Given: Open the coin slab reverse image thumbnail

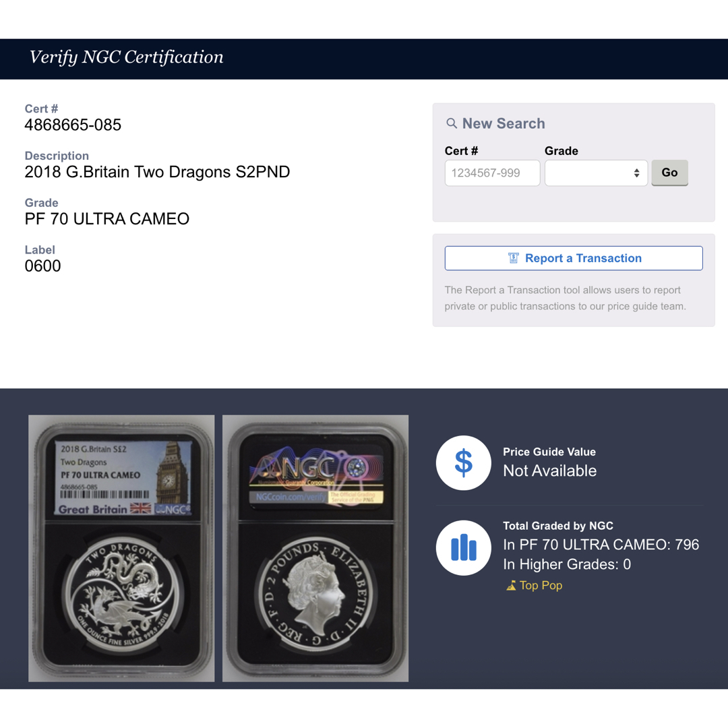Looking at the screenshot, I should (315, 548).
